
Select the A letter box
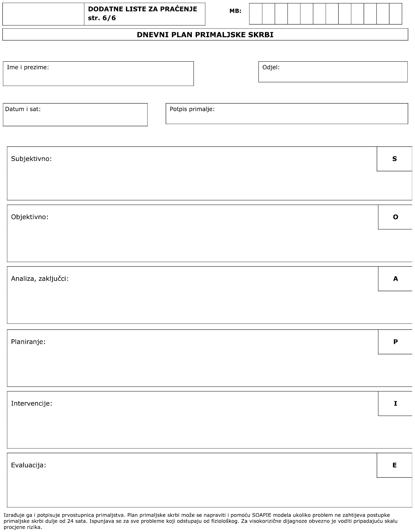[x=395, y=279]
